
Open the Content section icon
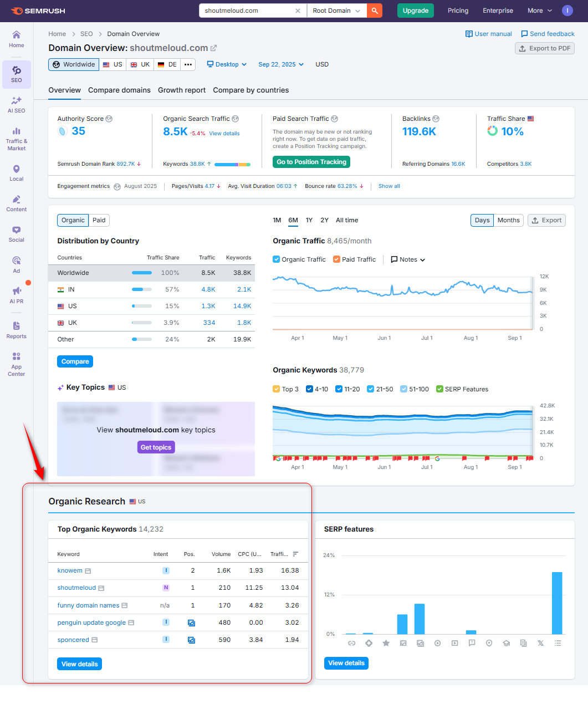(16, 203)
